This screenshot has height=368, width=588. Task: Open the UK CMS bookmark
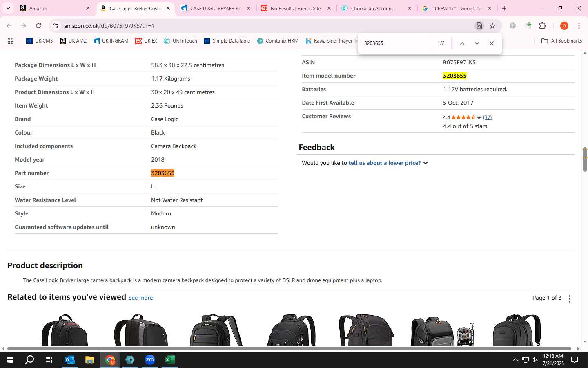40,41
